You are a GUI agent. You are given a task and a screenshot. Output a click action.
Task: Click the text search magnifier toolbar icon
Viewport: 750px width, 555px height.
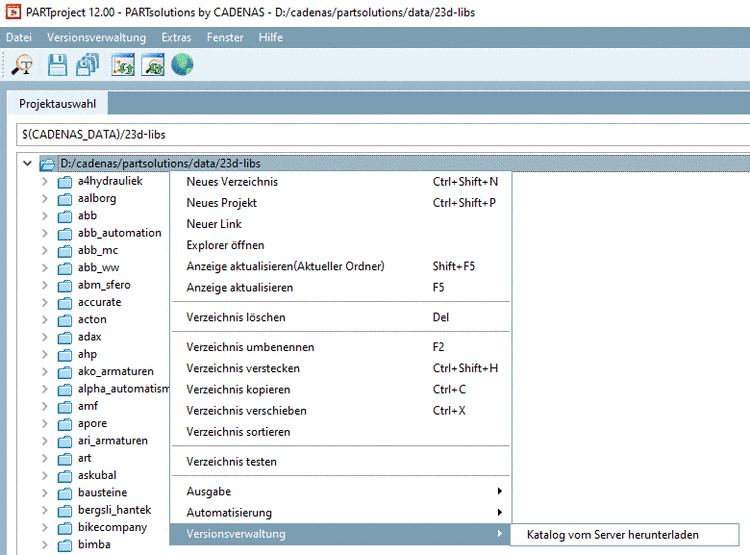(x=22, y=65)
